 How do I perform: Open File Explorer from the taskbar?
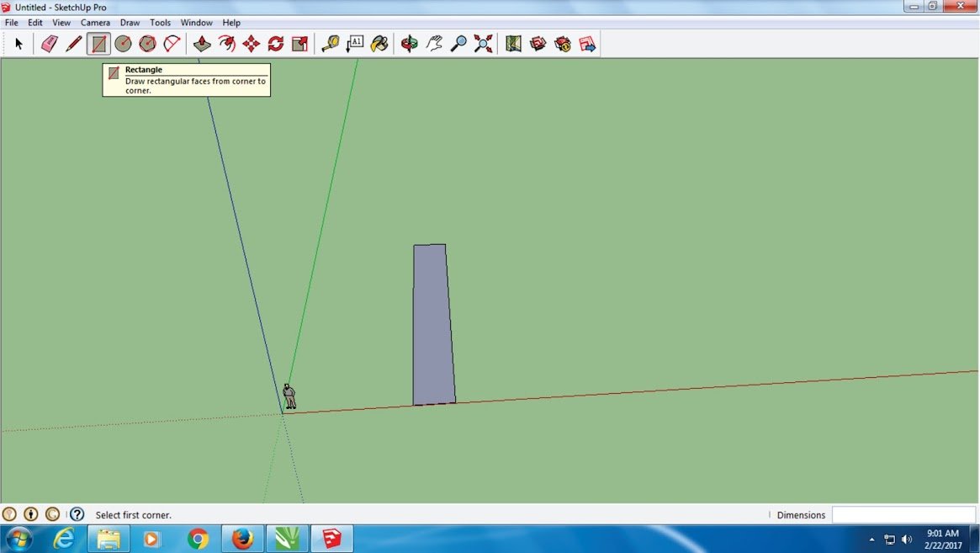click(x=109, y=539)
